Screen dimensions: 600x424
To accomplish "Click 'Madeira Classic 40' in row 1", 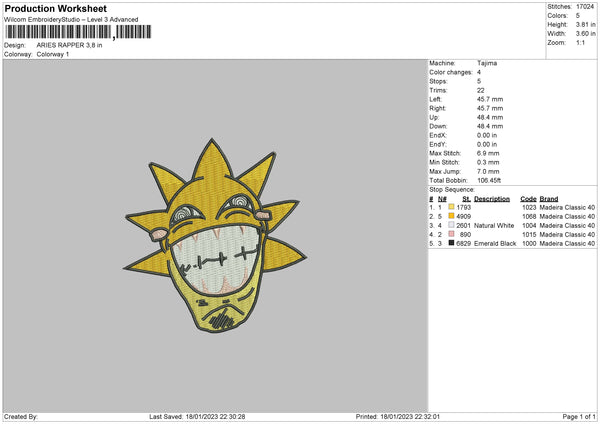I will tap(567, 207).
